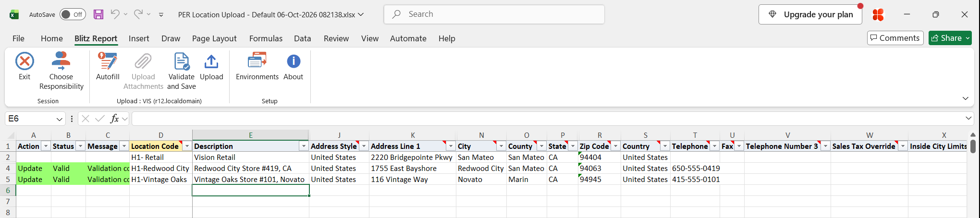980x218 pixels.
Task: Open the Telephone column filter
Action: (714, 146)
